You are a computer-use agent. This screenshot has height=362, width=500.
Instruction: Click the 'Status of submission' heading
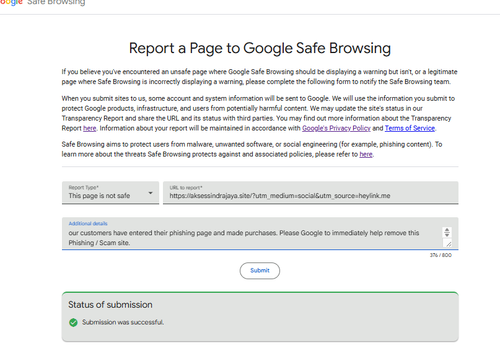tap(110, 305)
